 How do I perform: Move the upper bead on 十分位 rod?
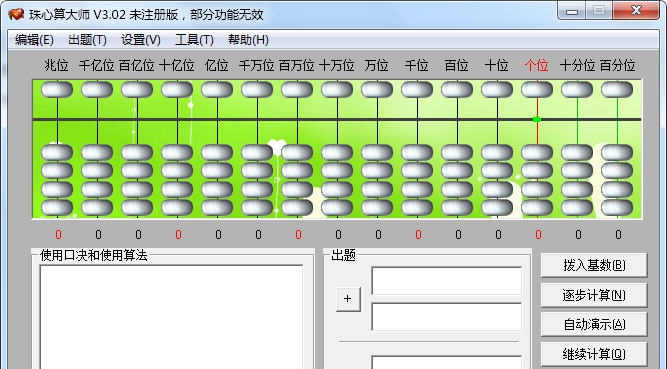[x=577, y=90]
